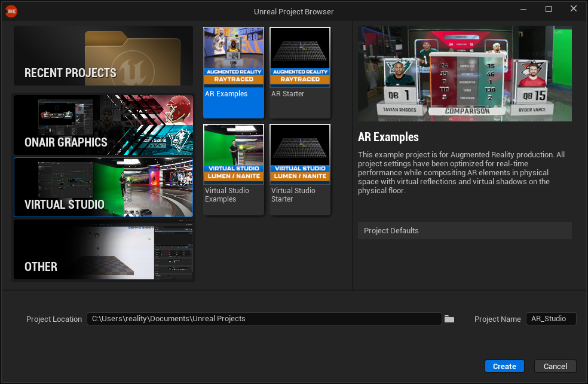Edit the Project Location path field

point(264,319)
